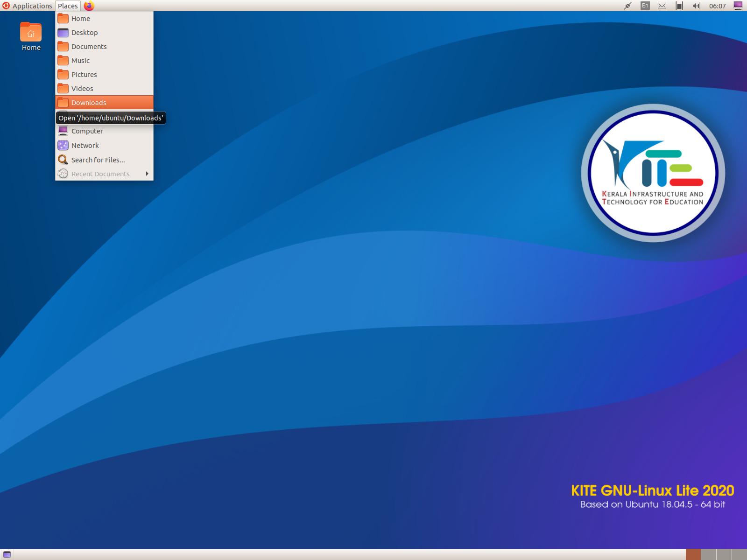Click the Music folder icon in Places menu

pyautogui.click(x=63, y=60)
